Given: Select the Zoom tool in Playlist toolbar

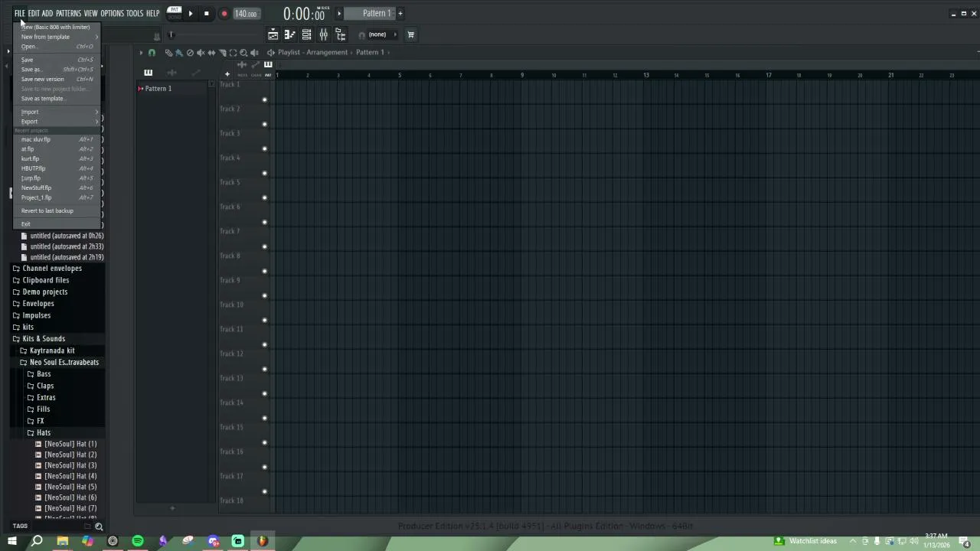Looking at the screenshot, I should 243,53.
